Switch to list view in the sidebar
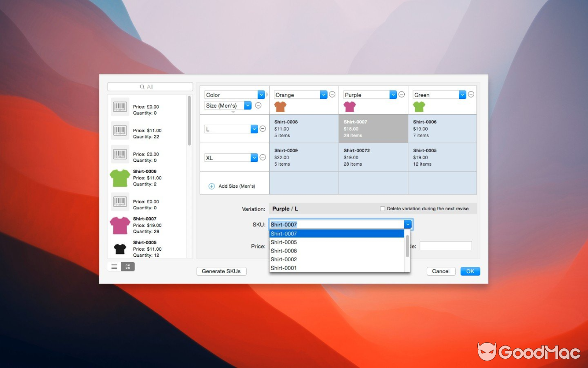The width and height of the screenshot is (588, 368). point(113,266)
